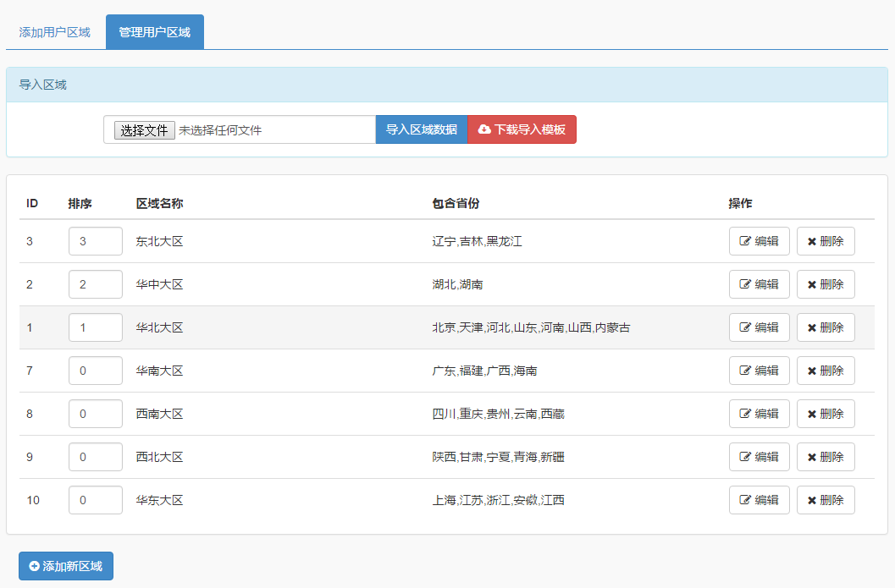
Task: Click the 导入区域数据 button
Action: [x=422, y=129]
